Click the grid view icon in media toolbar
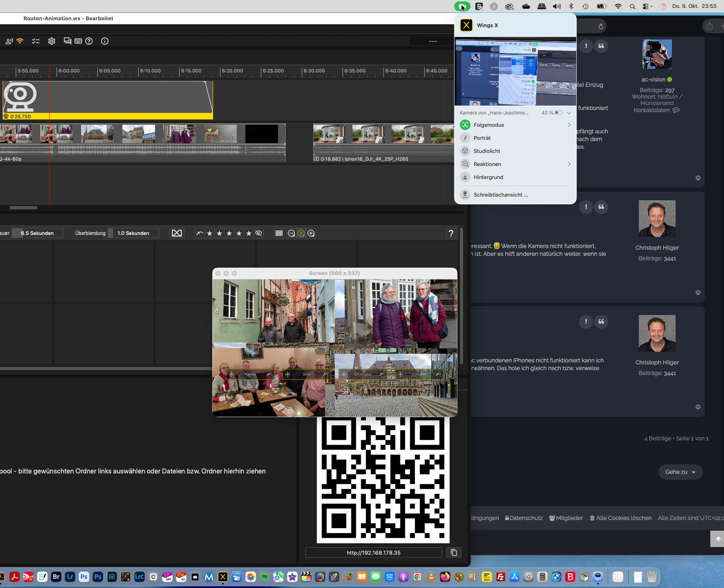The height and width of the screenshot is (588, 724). (x=279, y=233)
